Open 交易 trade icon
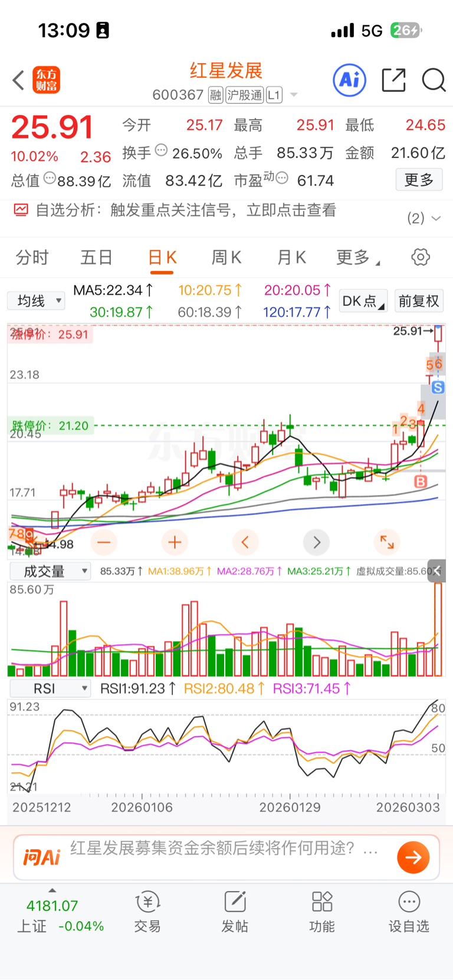This screenshot has height=980, width=453. pyautogui.click(x=147, y=912)
